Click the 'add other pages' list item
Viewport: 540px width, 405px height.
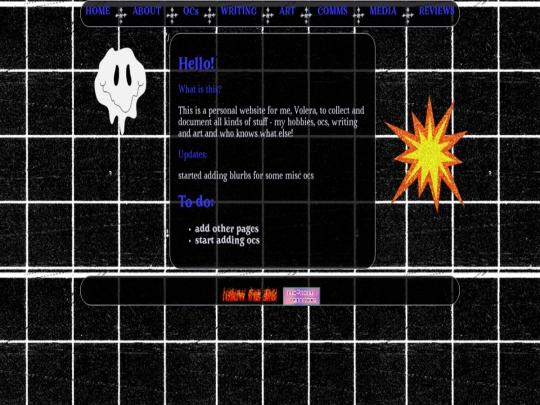(227, 229)
